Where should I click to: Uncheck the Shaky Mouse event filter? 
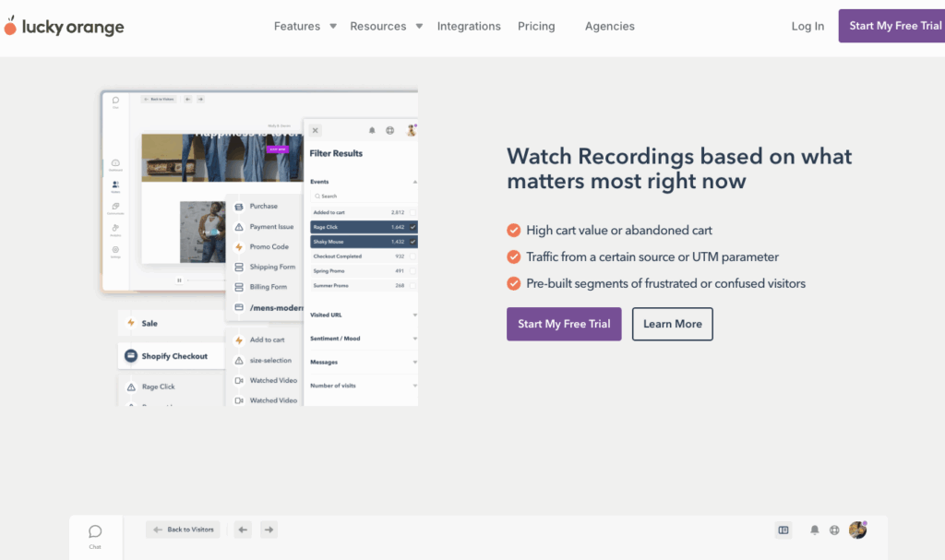point(413,242)
